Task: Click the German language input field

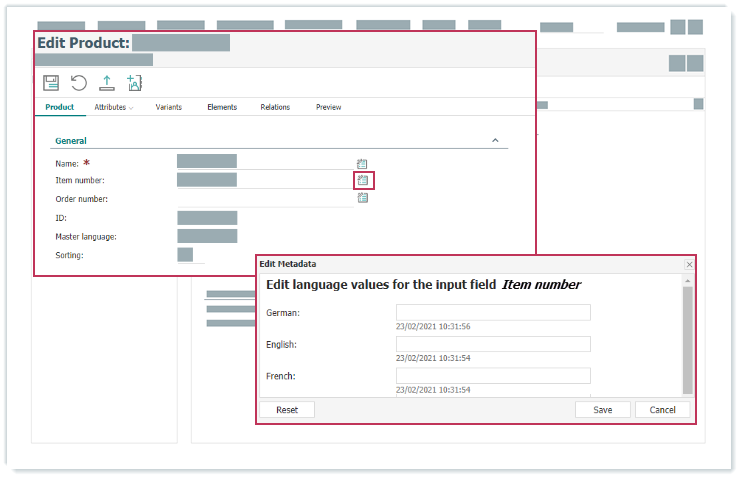Action: (x=493, y=313)
